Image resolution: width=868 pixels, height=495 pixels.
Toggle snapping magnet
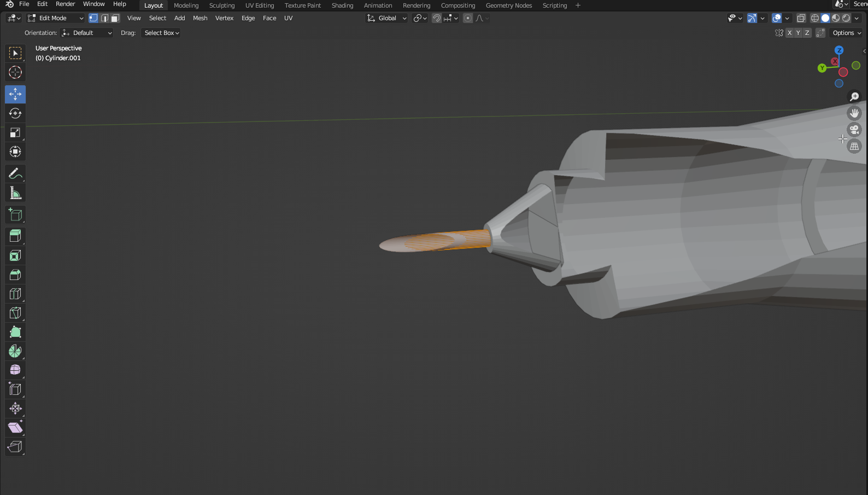coord(437,18)
